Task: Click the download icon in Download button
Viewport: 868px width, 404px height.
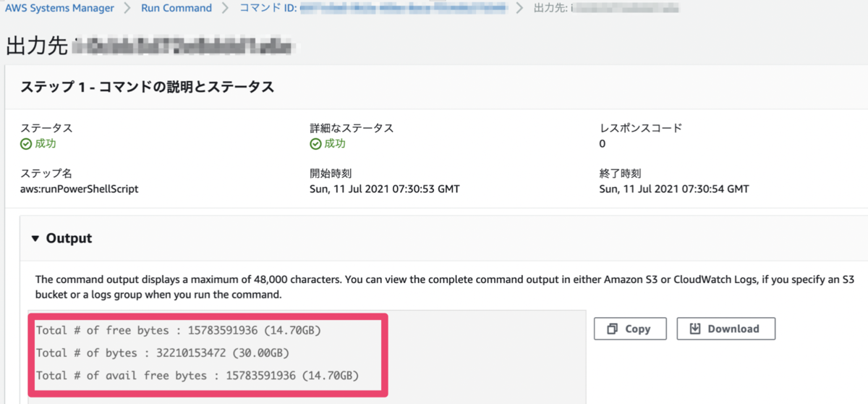Action: point(695,329)
